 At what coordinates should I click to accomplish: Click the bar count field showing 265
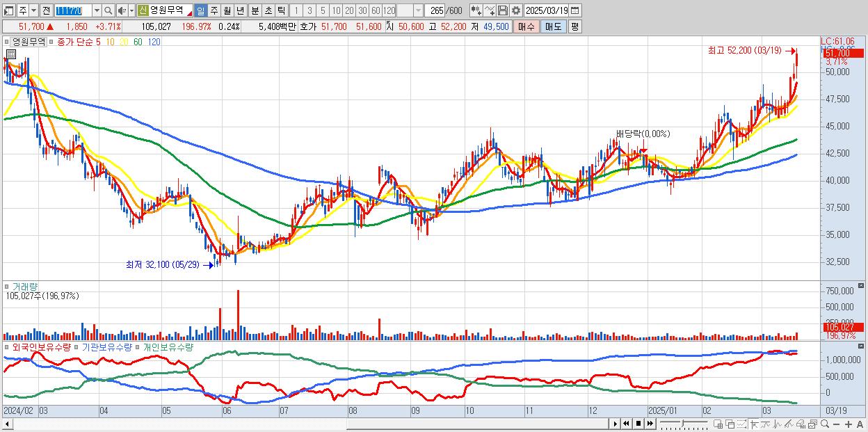435,10
